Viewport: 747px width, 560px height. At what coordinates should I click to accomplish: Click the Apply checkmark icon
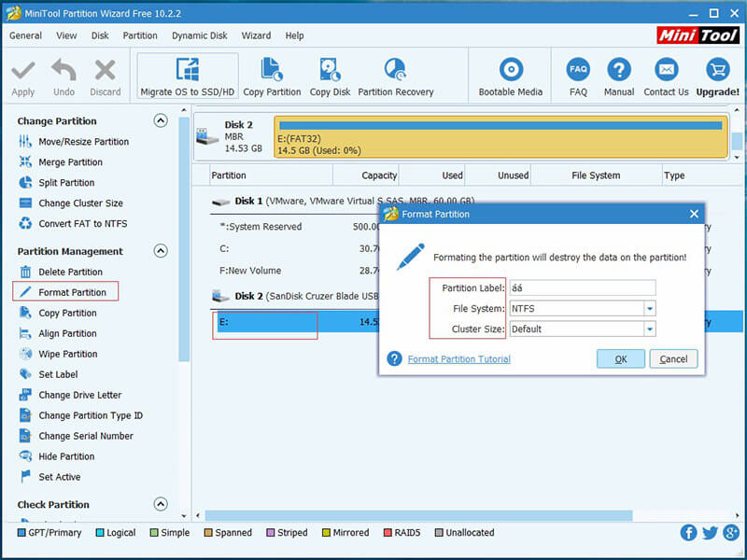coord(22,72)
